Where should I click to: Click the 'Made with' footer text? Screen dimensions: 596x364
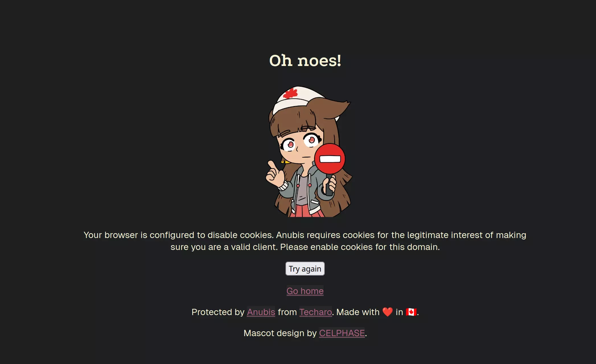click(358, 312)
